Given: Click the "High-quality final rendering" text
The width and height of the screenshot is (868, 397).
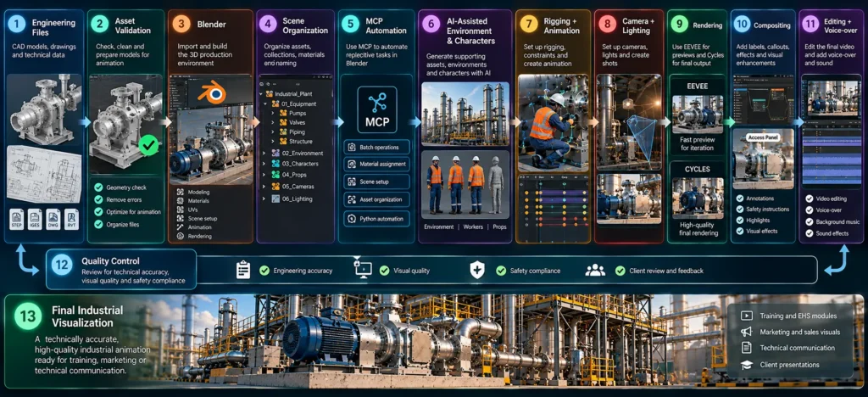Looking at the screenshot, I should (x=697, y=229).
